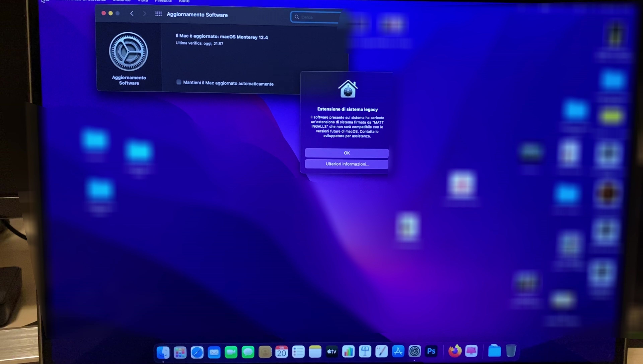Launch Firefox from the Dock
This screenshot has height=364, width=643.
coord(455,351)
